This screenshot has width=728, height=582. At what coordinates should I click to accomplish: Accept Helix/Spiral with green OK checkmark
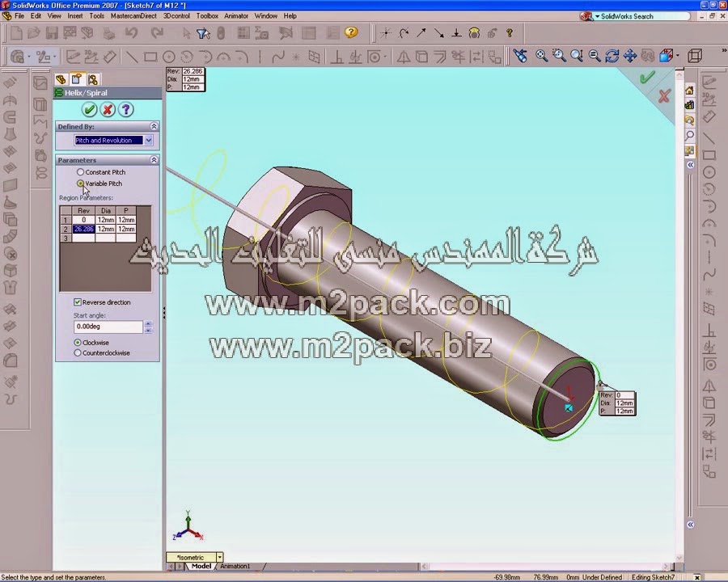click(89, 110)
